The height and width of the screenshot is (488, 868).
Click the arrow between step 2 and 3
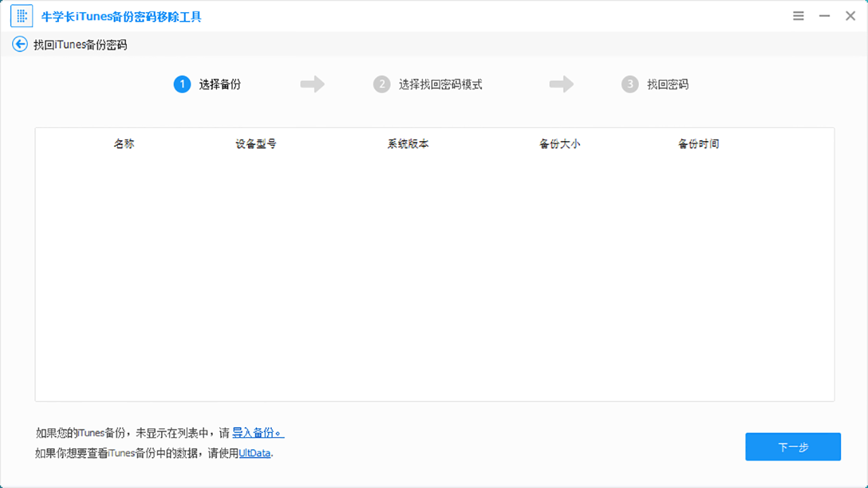tap(561, 84)
